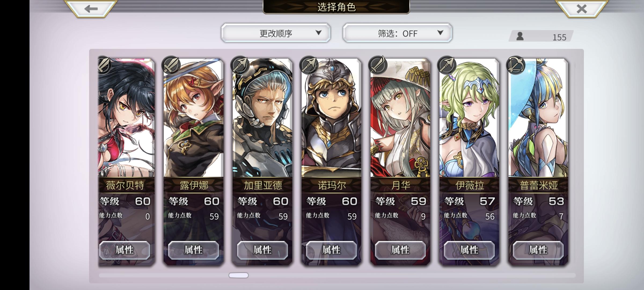The height and width of the screenshot is (290, 644).
Task: Select character 伊薇拉 portrait
Action: pyautogui.click(x=469, y=118)
